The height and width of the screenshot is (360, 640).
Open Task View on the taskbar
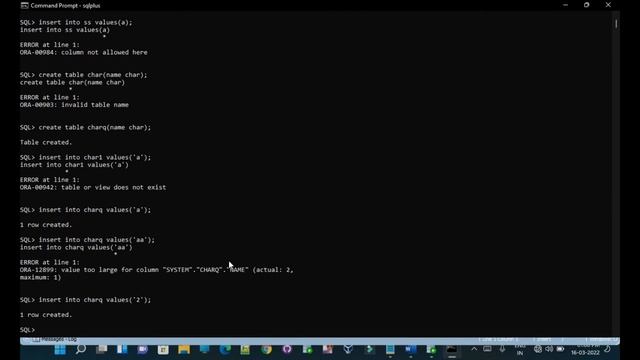click(x=102, y=349)
